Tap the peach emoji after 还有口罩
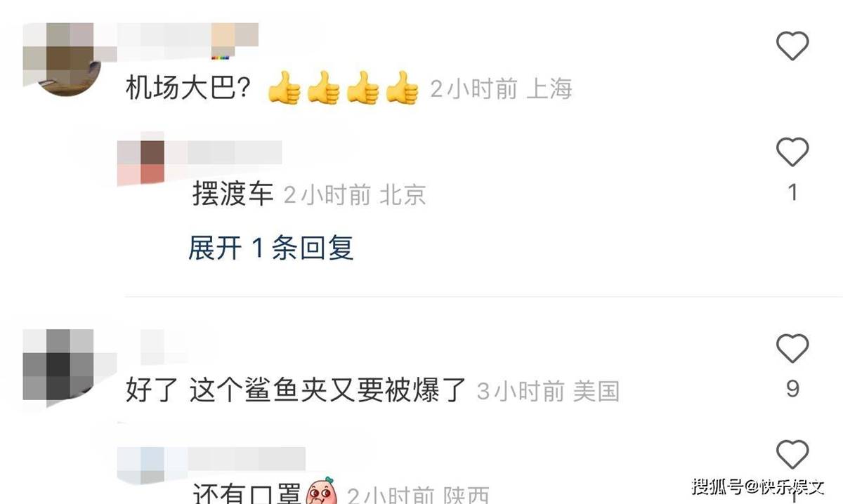843x504 pixels. point(320,491)
